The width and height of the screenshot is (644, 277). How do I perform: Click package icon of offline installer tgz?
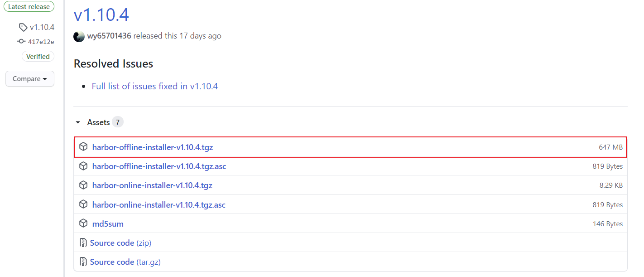(x=83, y=147)
